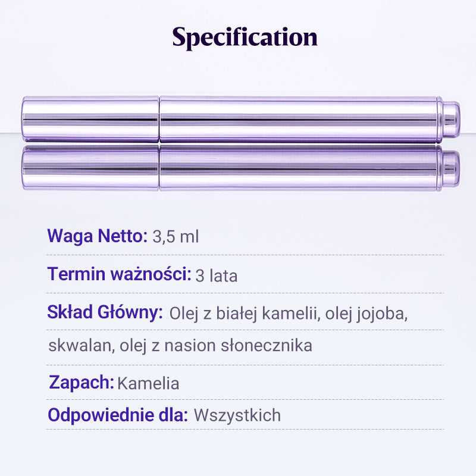
Task: Click the purple pen's long body section
Action: tap(297, 119)
